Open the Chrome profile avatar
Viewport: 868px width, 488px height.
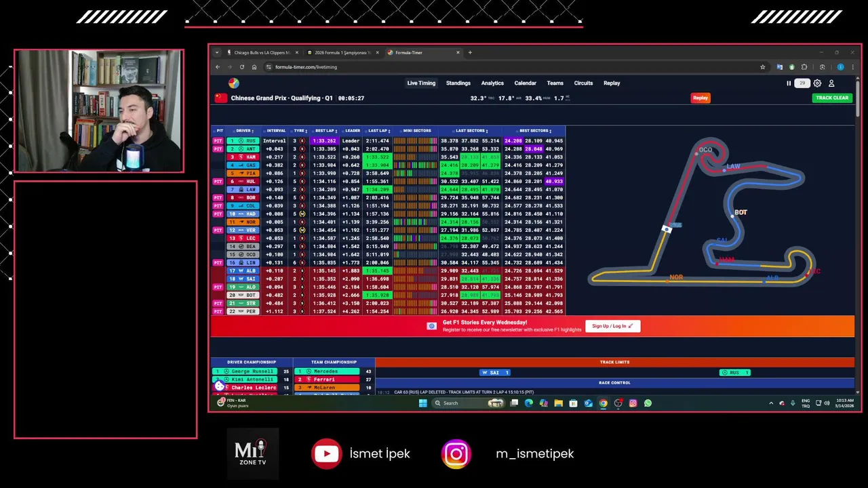click(x=841, y=67)
